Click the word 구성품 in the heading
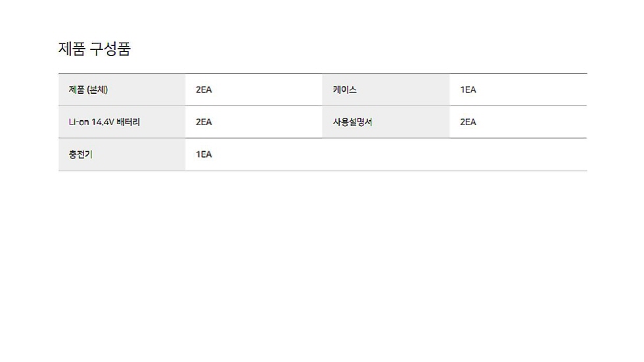 110,49
